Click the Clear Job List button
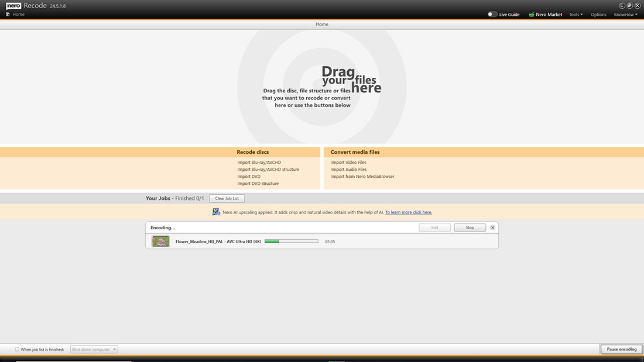The height and width of the screenshot is (362, 644). coord(227,198)
